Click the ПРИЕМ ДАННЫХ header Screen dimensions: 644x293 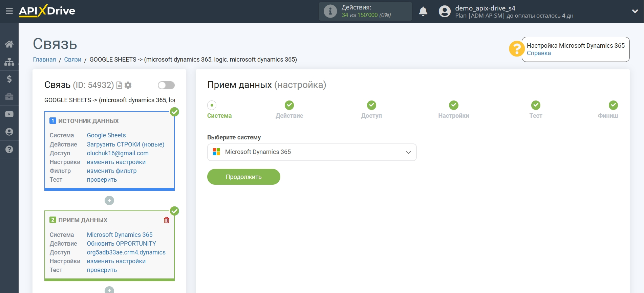(x=83, y=220)
